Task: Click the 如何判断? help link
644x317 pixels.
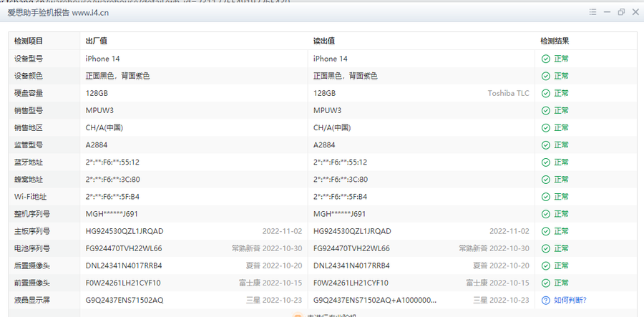Action: (x=570, y=300)
